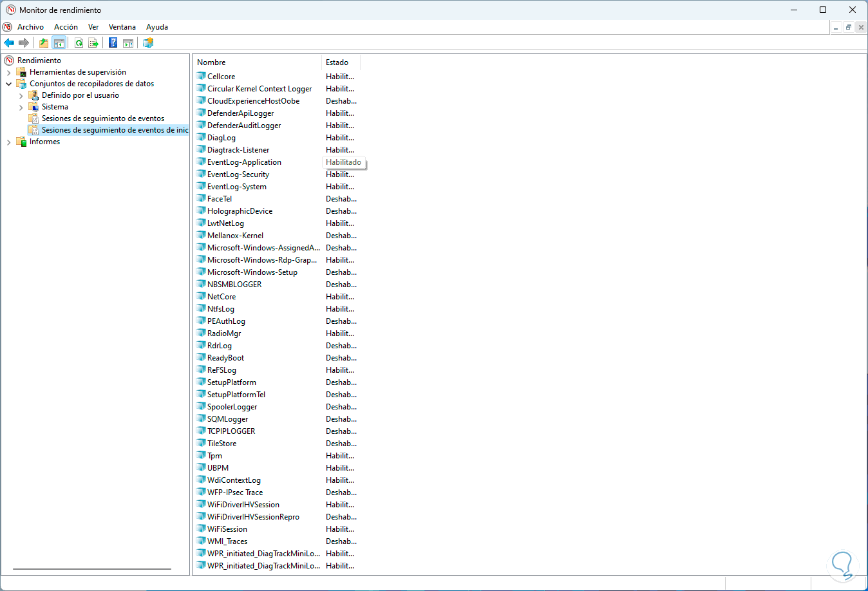
Task: Select the Mellanox-Kernel entry
Action: (x=235, y=236)
